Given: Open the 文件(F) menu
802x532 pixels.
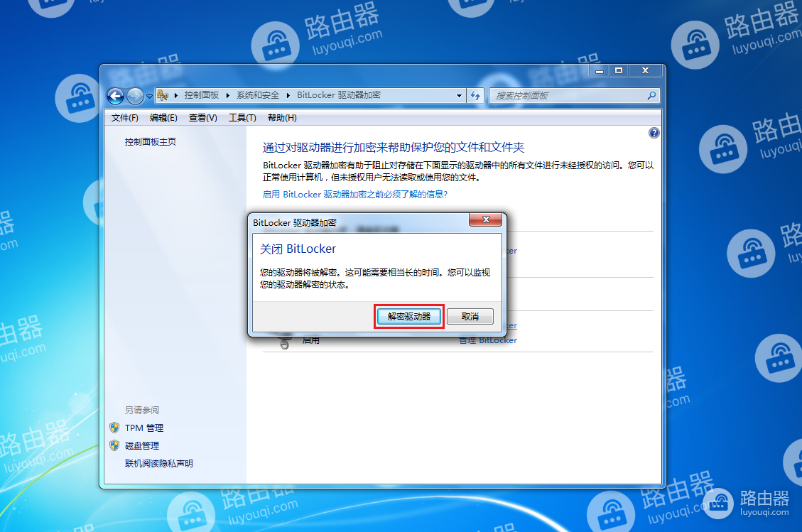Looking at the screenshot, I should 125,118.
